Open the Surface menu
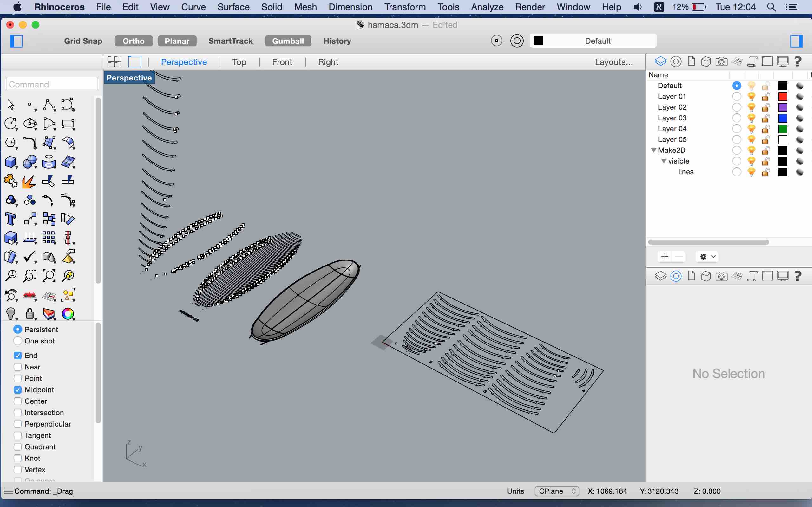This screenshot has height=507, width=812. click(x=233, y=7)
